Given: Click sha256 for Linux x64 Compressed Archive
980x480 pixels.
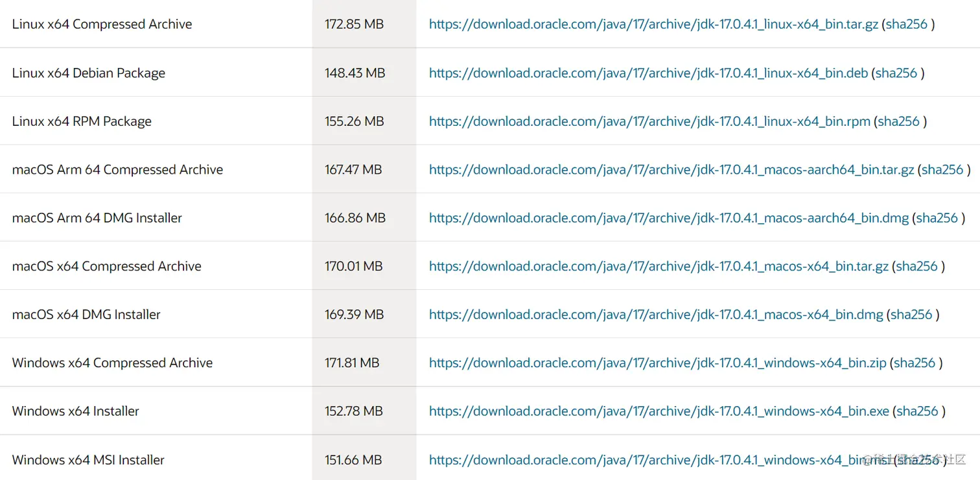Looking at the screenshot, I should click(907, 25).
